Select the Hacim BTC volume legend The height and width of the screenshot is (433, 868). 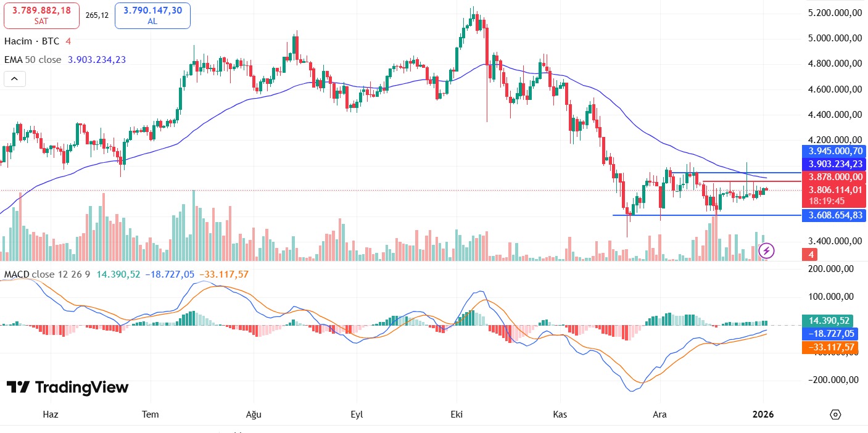[32, 41]
